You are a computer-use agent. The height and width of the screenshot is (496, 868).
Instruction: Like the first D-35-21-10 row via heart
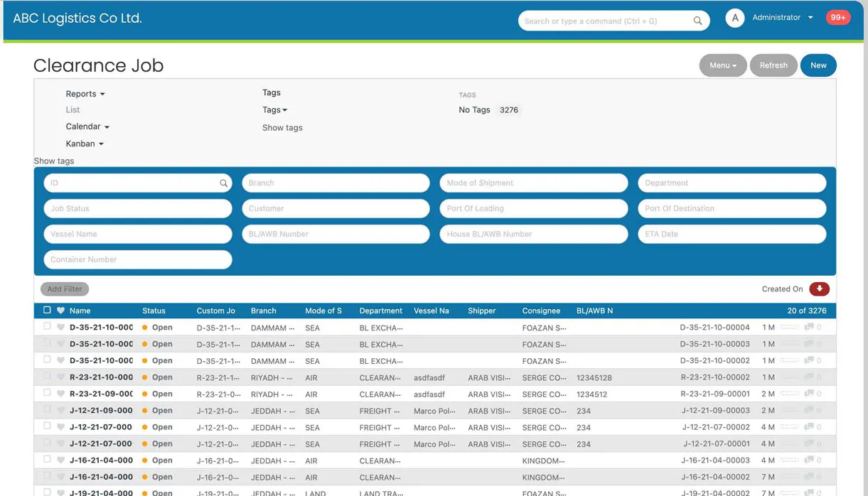60,328
